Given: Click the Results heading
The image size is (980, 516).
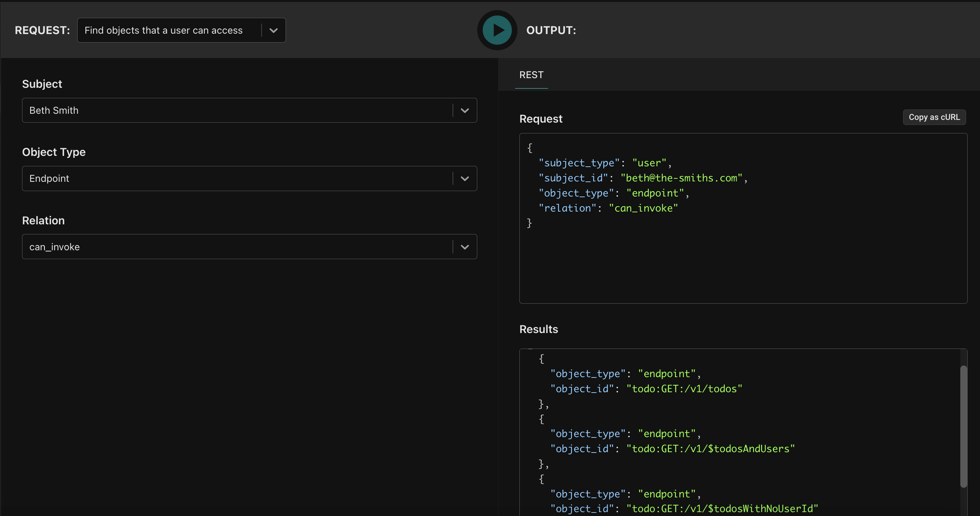Looking at the screenshot, I should 539,329.
